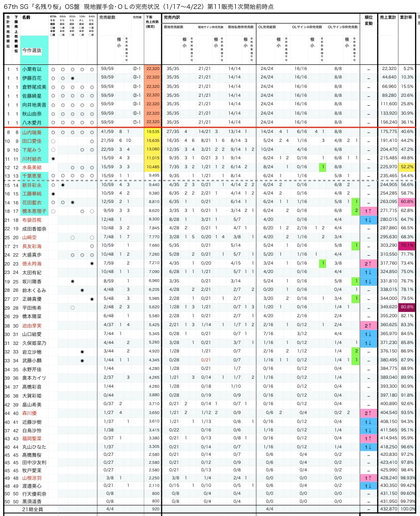Click the blue 1↓ rank-change badge for 布袋百椛
420x516 pixels.
click(369, 219)
